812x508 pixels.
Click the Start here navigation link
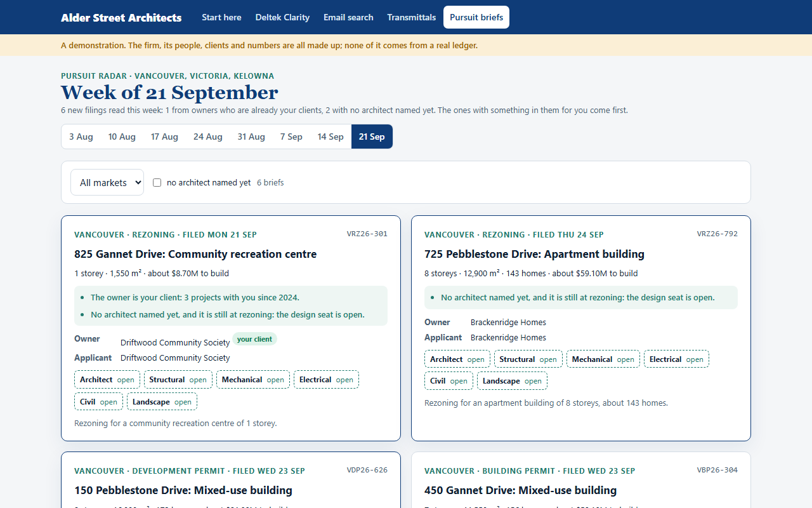[221, 17]
